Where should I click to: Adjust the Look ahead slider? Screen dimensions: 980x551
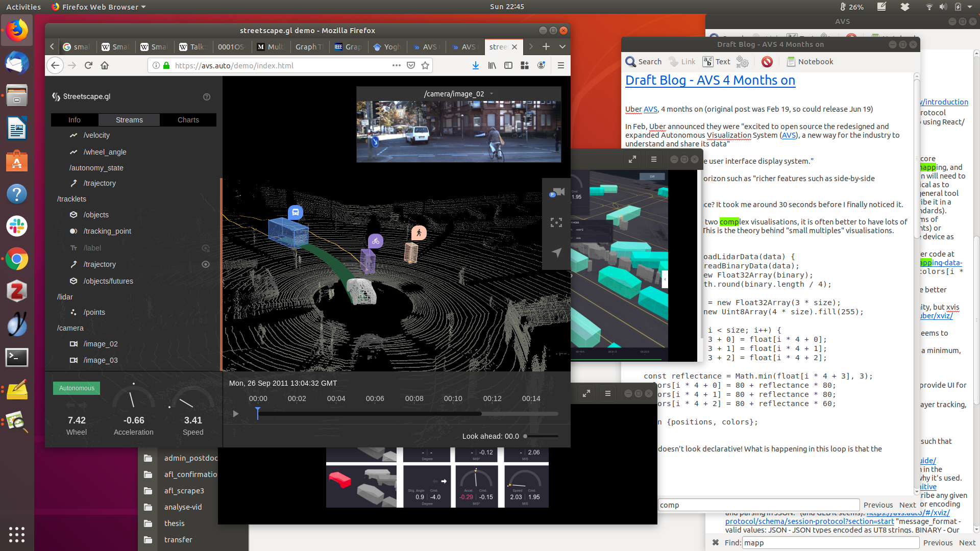[x=525, y=436]
